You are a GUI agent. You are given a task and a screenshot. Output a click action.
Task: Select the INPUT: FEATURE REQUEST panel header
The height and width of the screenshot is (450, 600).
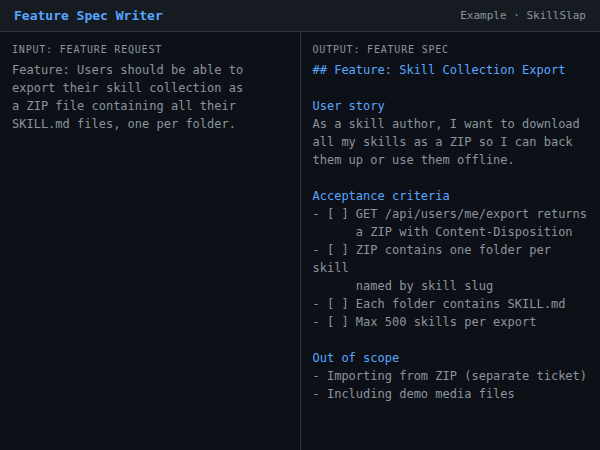pyautogui.click(x=86, y=49)
